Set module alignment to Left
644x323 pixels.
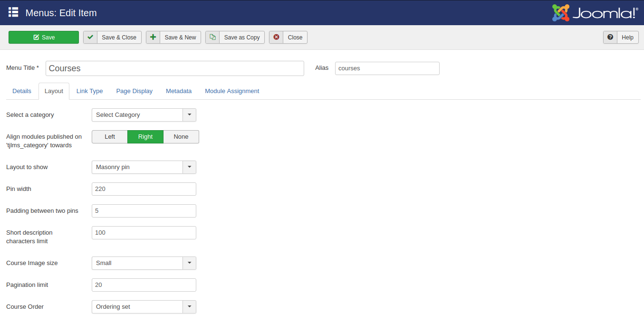110,137
